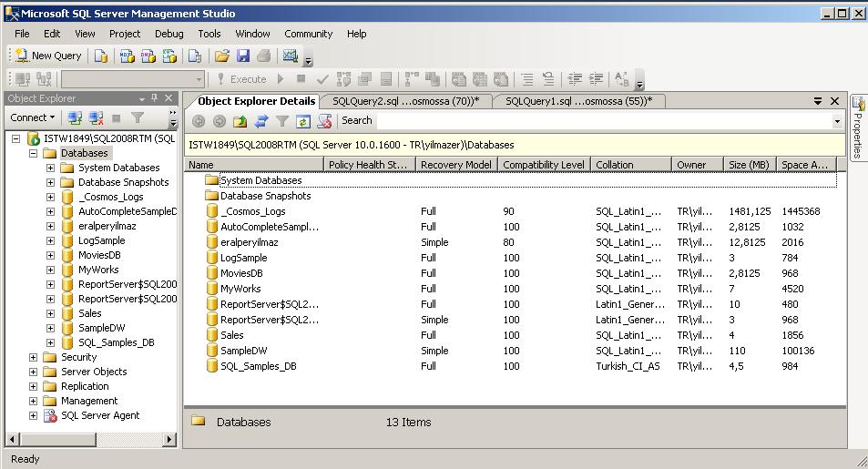Pin the Object Explorer panel
The image size is (868, 469).
155,98
